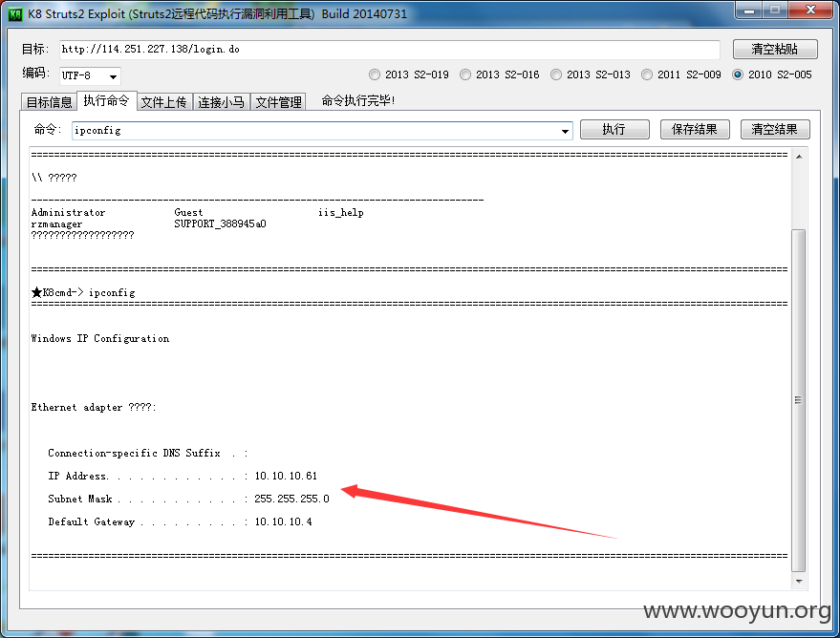This screenshot has height=638, width=840.
Task: Select the 2010 S2-005 exploit option
Action: click(x=772, y=74)
